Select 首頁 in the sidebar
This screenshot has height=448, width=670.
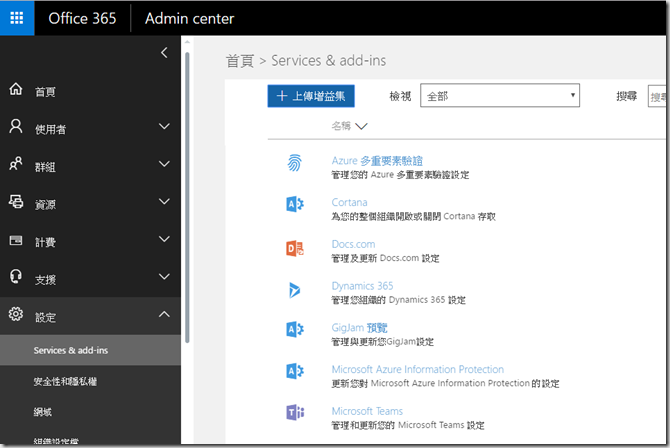pyautogui.click(x=46, y=91)
